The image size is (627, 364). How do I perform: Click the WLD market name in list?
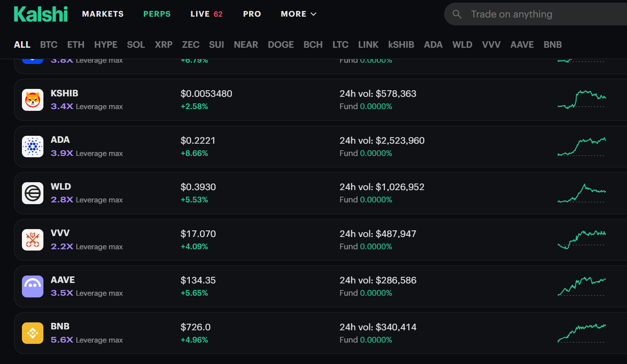61,187
